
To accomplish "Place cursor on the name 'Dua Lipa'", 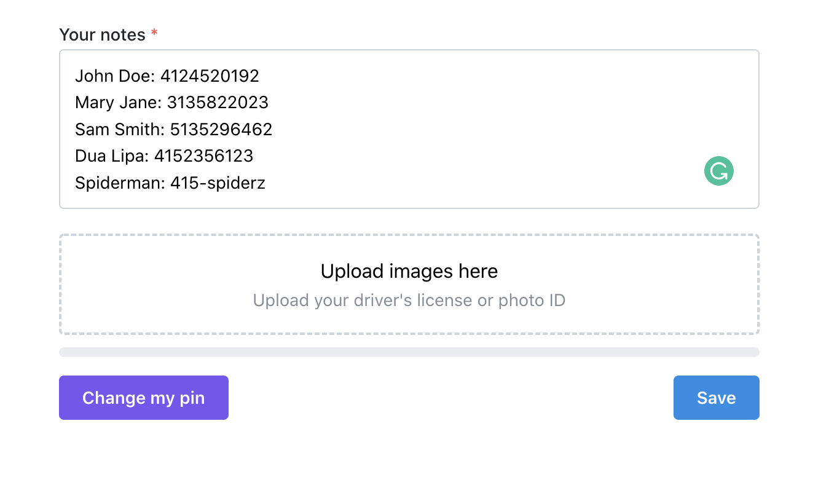I will 110,156.
